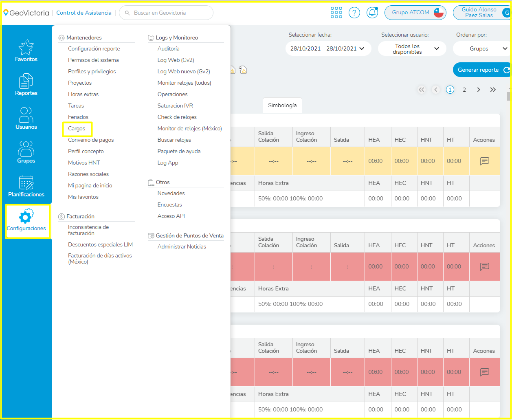Switch to the Simbología tab
Image resolution: width=512 pixels, height=420 pixels.
282,105
